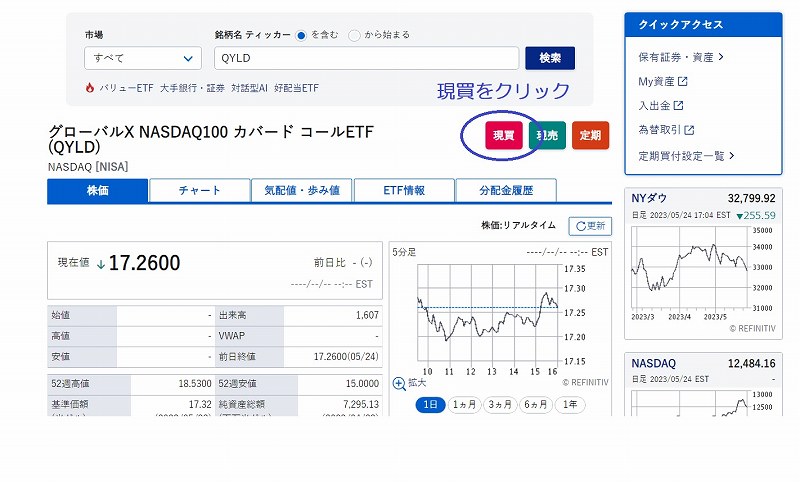The width and height of the screenshot is (800, 482).
Task: Switch to the 気配値・歩み値 tab
Action: point(302,190)
